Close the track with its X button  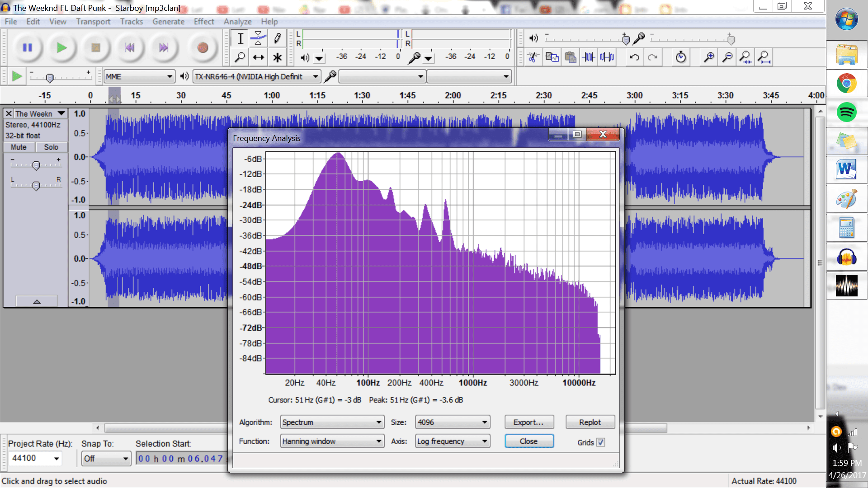point(9,114)
